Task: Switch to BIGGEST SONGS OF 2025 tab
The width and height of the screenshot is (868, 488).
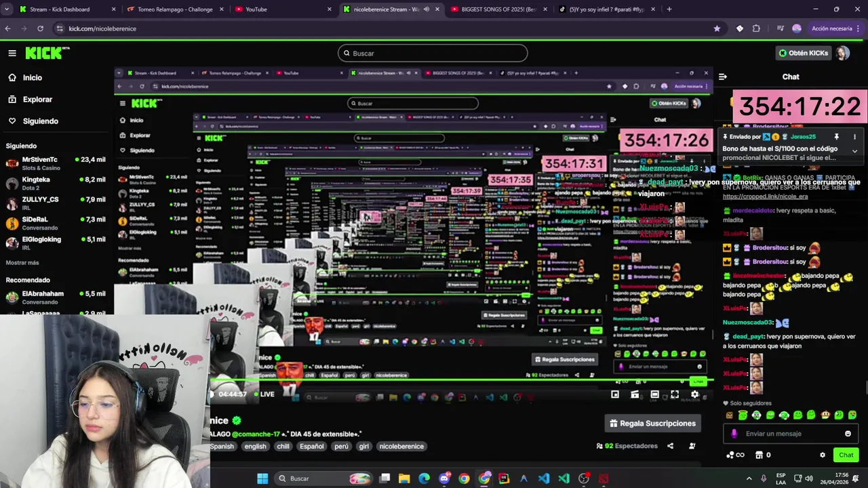Action: 499,9
